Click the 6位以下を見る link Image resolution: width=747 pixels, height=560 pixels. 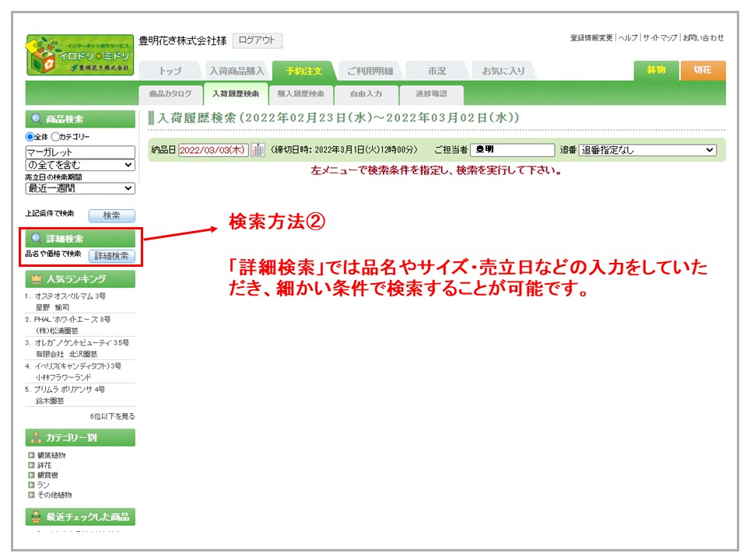click(x=112, y=416)
